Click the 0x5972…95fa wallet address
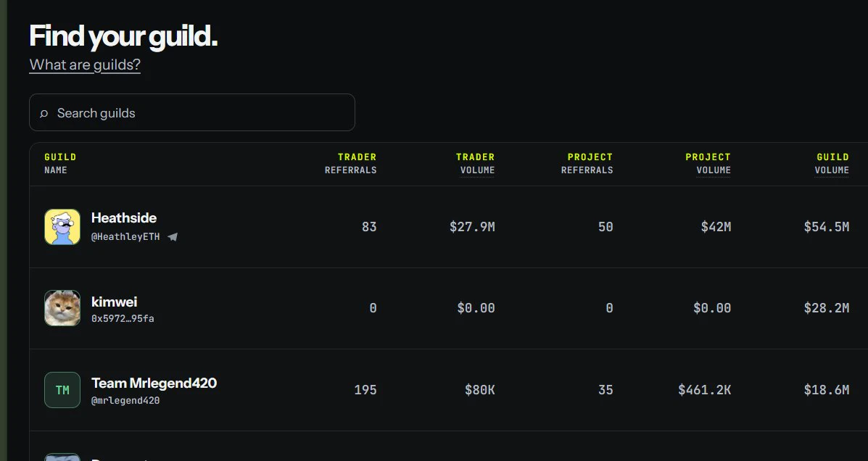 (x=123, y=319)
